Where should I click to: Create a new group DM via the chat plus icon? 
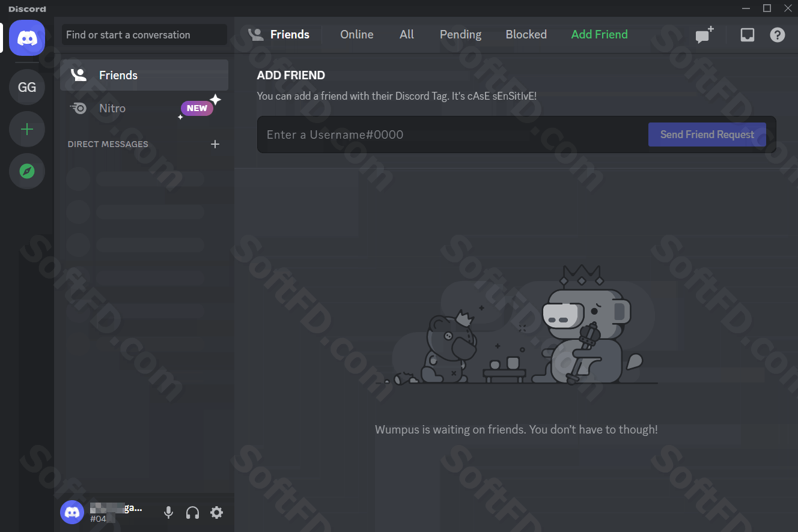point(704,35)
